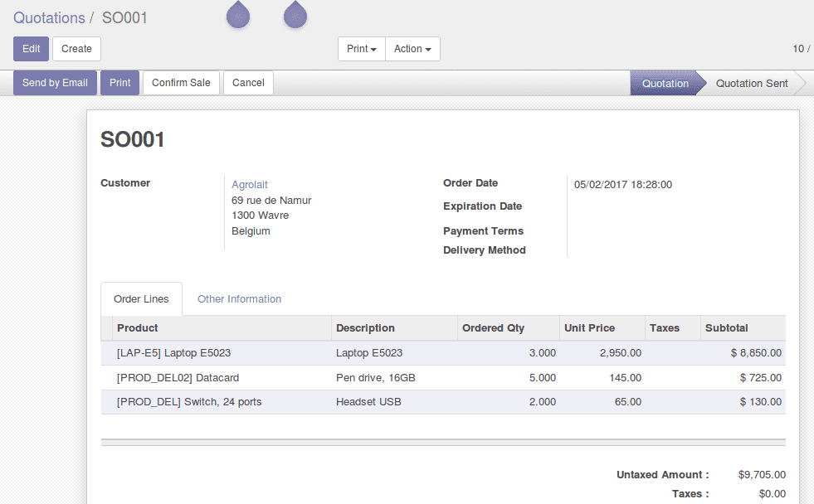Expand the Print menu's dropdown arrow
The width and height of the screenshot is (814, 504).
coord(373,49)
